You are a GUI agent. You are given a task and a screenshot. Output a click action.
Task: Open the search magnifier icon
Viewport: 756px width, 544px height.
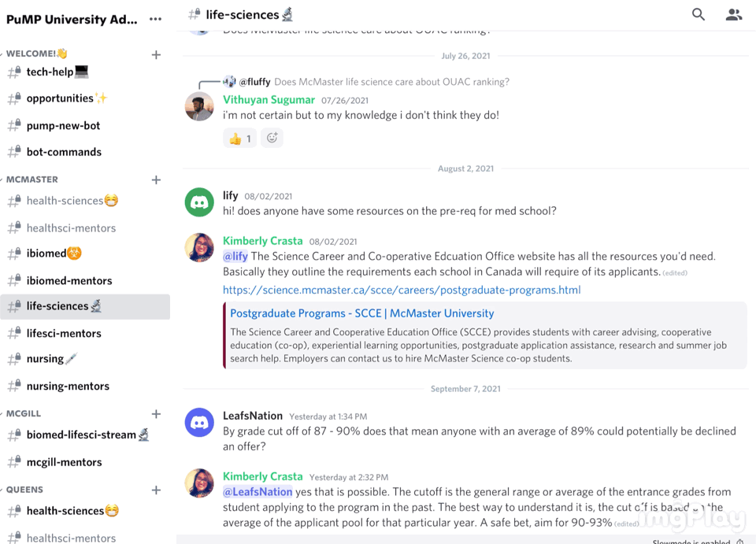(x=698, y=14)
